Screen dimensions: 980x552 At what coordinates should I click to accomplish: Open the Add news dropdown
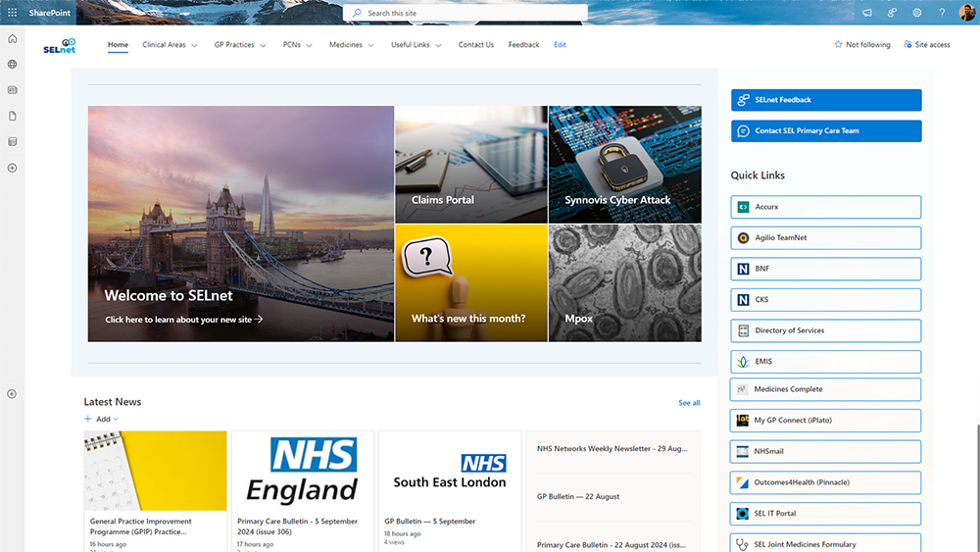(x=101, y=419)
